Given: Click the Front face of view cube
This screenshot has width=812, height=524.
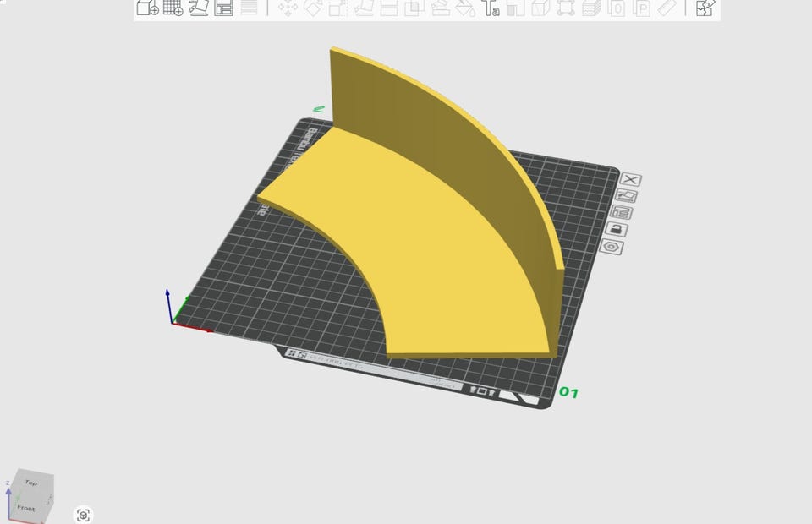Looking at the screenshot, I should [26, 507].
